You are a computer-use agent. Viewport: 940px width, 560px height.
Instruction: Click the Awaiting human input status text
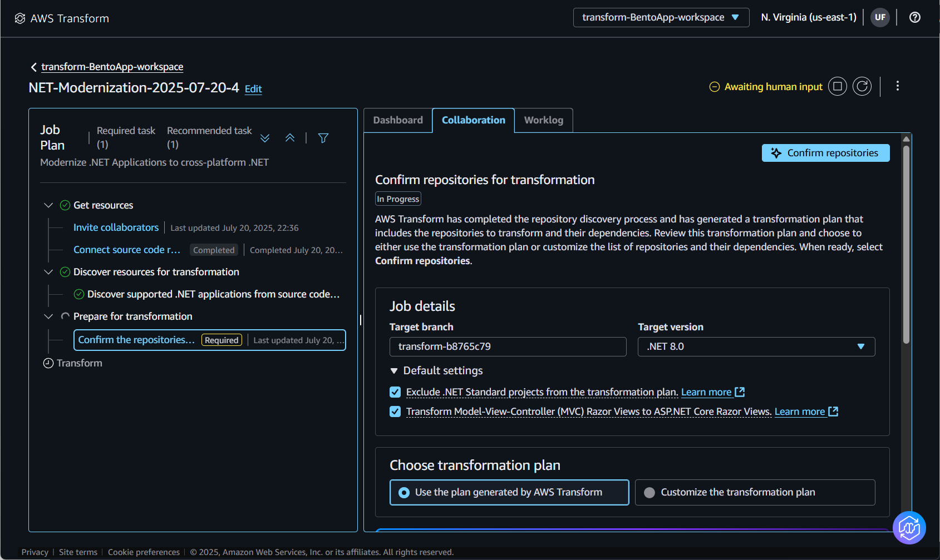(774, 87)
